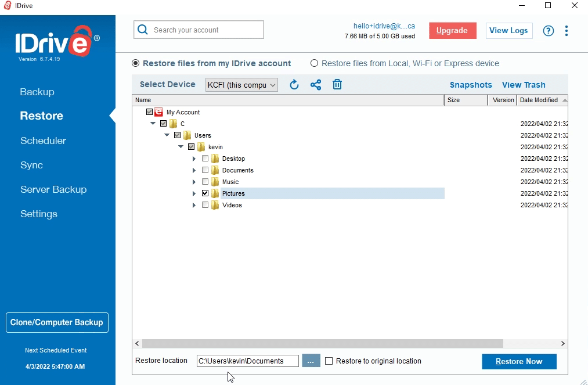Collapse the Users tree node
The image size is (588, 385).
167,135
